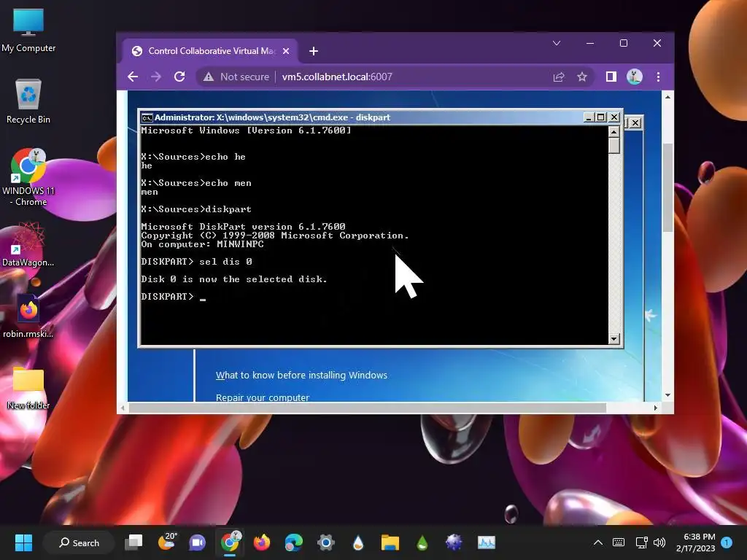Open touch keyboard tray icon
The height and width of the screenshot is (560, 747).
tap(619, 542)
